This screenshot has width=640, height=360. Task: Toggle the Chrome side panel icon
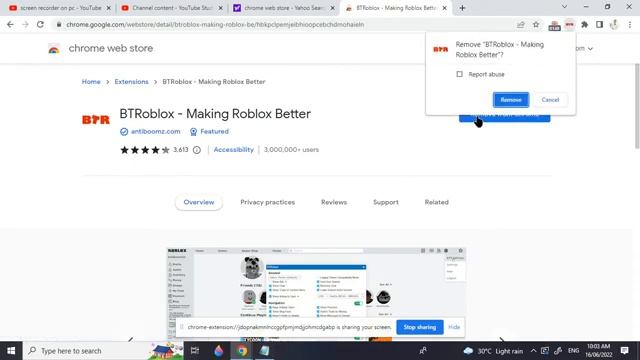click(x=599, y=24)
